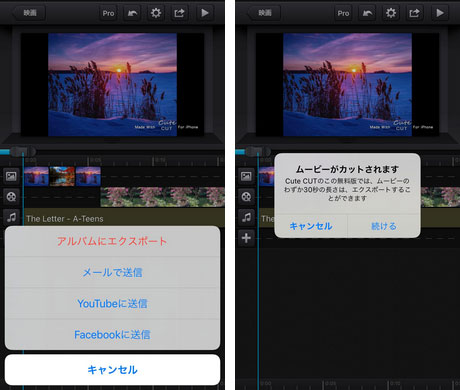Viewport: 460px width, 390px height.
Task: Click the undo arrow in right screenshot
Action: click(367, 13)
